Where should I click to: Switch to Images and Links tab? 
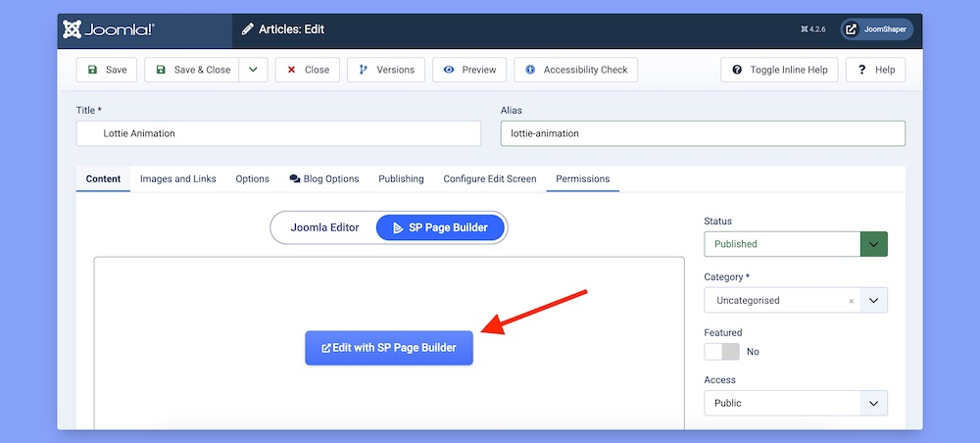pyautogui.click(x=178, y=178)
